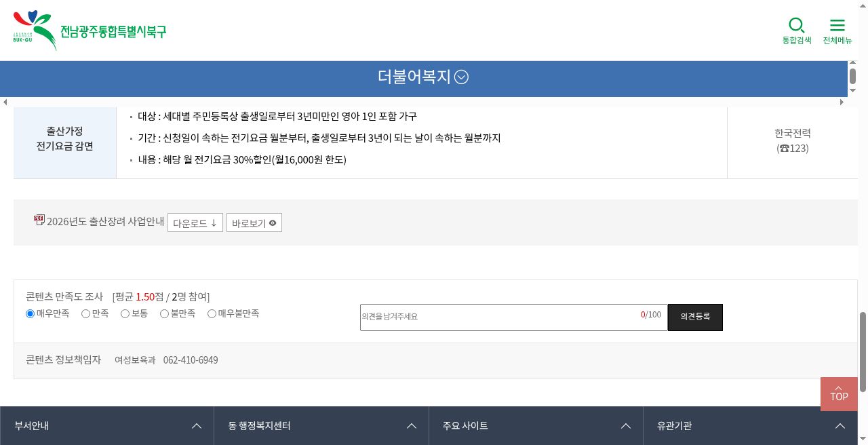Viewport: 868px width, 445px height.
Task: Click the horizontal scrollbar right arrow
Action: 842,102
